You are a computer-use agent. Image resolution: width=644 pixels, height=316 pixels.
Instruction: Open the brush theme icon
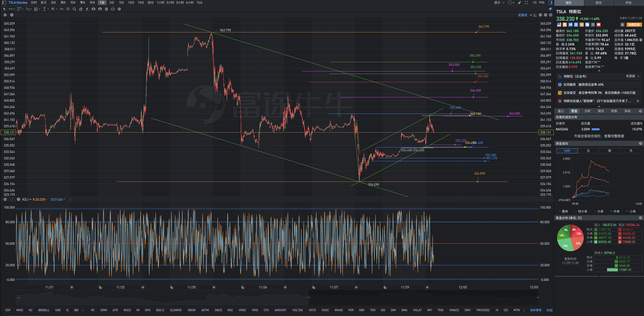coord(519,2)
